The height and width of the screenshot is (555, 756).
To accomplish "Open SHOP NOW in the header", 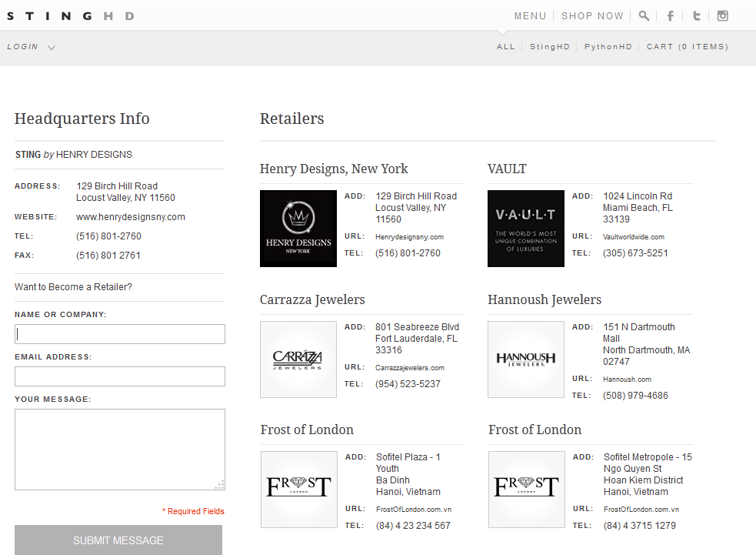I will click(592, 16).
